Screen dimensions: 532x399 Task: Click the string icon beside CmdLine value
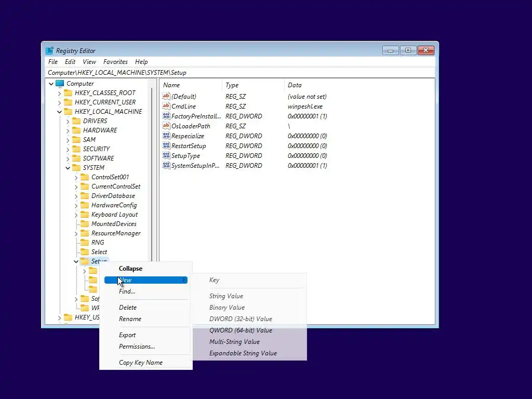point(166,106)
